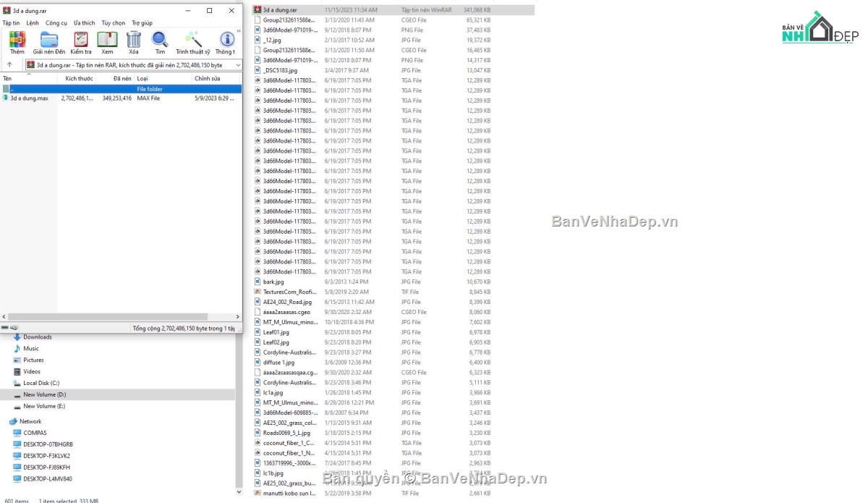868x503 pixels.
Task: Click the Tìm magnifier icon
Action: (x=160, y=42)
